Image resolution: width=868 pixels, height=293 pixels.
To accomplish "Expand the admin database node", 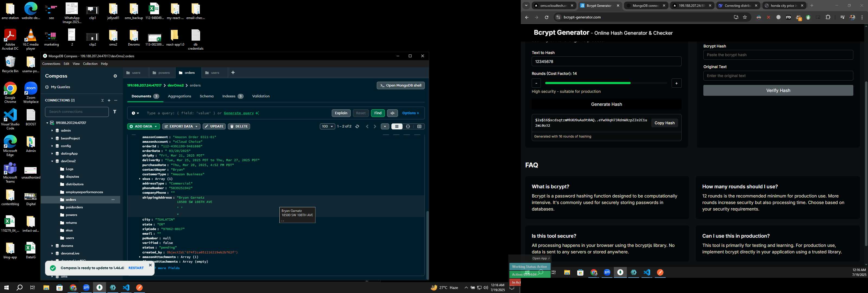I will click(x=52, y=130).
